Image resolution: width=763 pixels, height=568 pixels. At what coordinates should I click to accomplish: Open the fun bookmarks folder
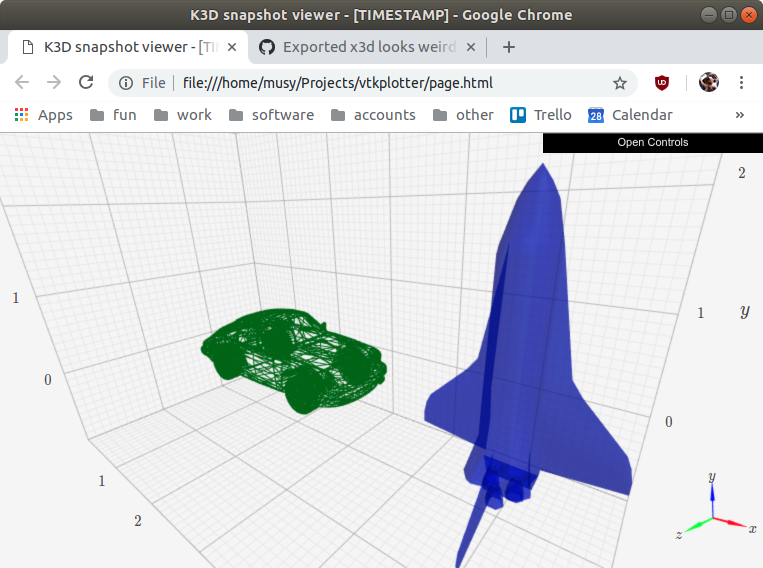113,115
